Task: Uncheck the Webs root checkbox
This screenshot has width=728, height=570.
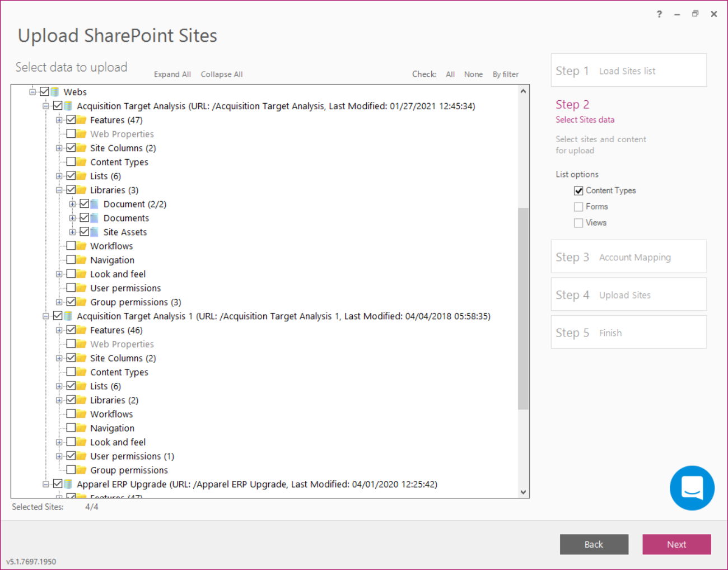Action: click(44, 91)
